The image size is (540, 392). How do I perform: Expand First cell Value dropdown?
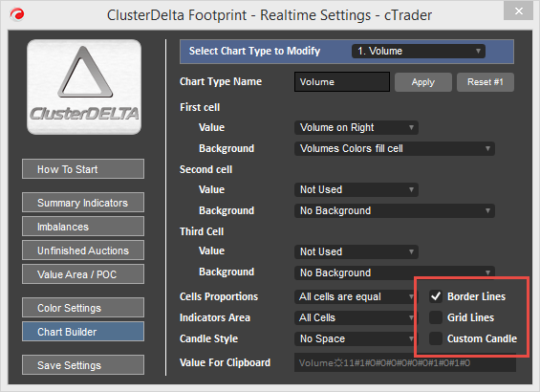(x=356, y=127)
